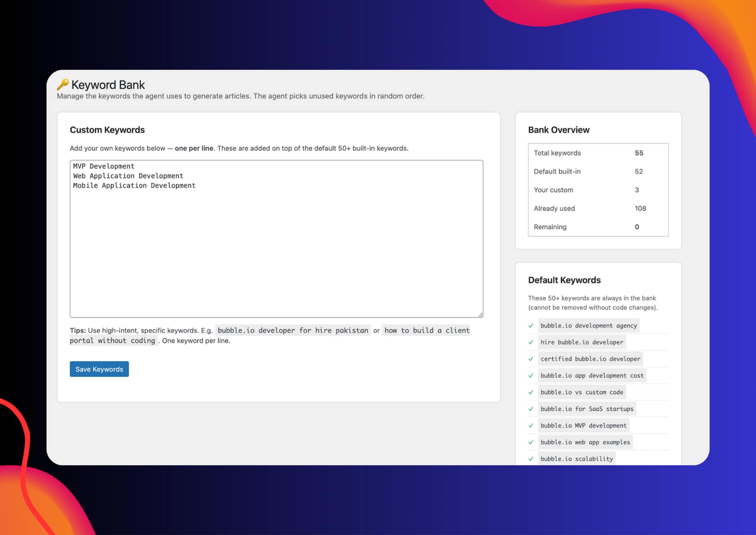Viewport: 756px width, 535px height.
Task: Click the Bank Overview heading
Action: click(559, 130)
